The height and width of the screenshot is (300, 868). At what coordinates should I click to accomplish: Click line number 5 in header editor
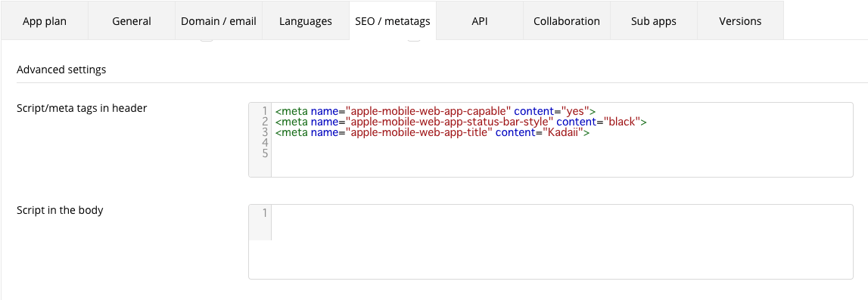pyautogui.click(x=265, y=153)
